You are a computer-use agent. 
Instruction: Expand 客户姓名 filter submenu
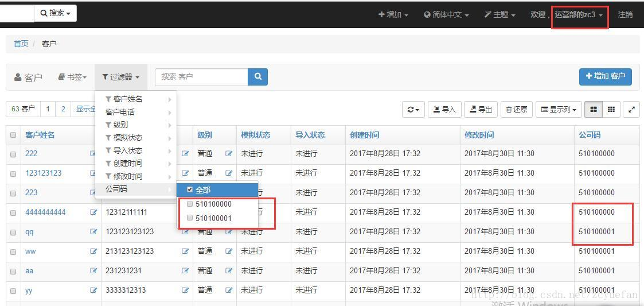click(x=136, y=99)
